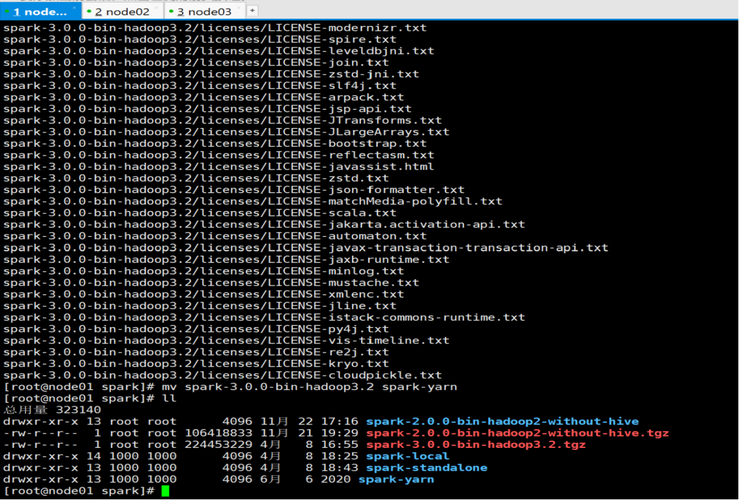Click the LICENSE-vis-timeline.txt output line

click(x=226, y=341)
